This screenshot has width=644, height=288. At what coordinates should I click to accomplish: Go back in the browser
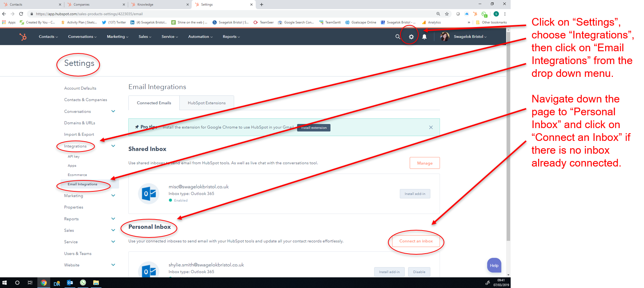[x=4, y=14]
